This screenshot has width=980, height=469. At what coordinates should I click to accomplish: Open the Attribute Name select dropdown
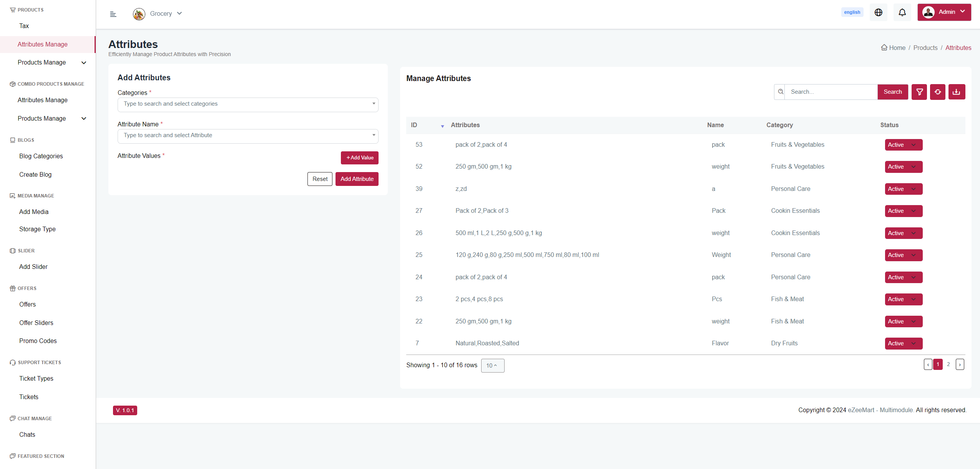click(248, 136)
